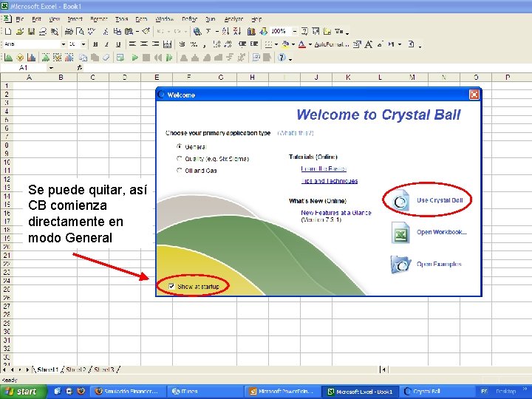The width and height of the screenshot is (532, 399).
Task: Click the Tips and Techniques link
Action: click(x=330, y=181)
